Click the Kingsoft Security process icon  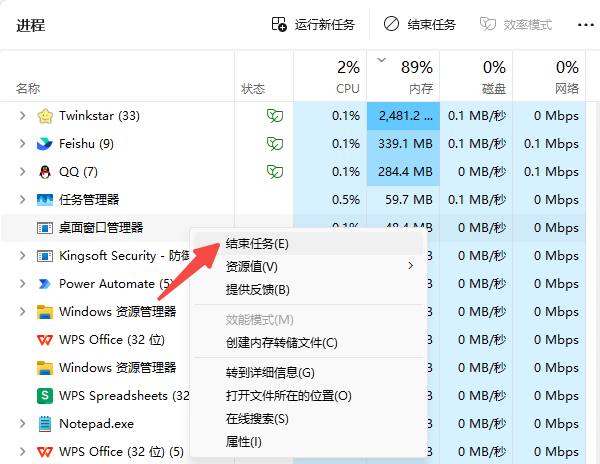pyautogui.click(x=45, y=256)
